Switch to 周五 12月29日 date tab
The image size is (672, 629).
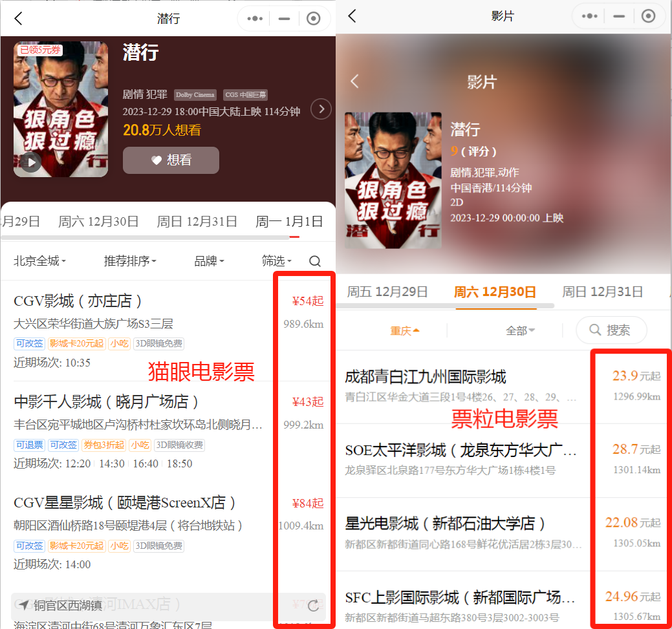pyautogui.click(x=387, y=292)
